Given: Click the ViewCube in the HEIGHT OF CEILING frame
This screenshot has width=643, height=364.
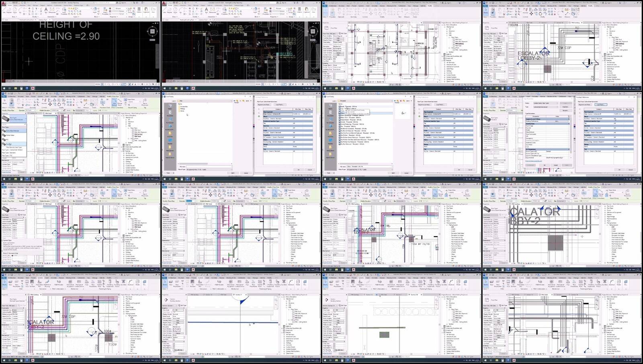Looking at the screenshot, I should point(152,31).
